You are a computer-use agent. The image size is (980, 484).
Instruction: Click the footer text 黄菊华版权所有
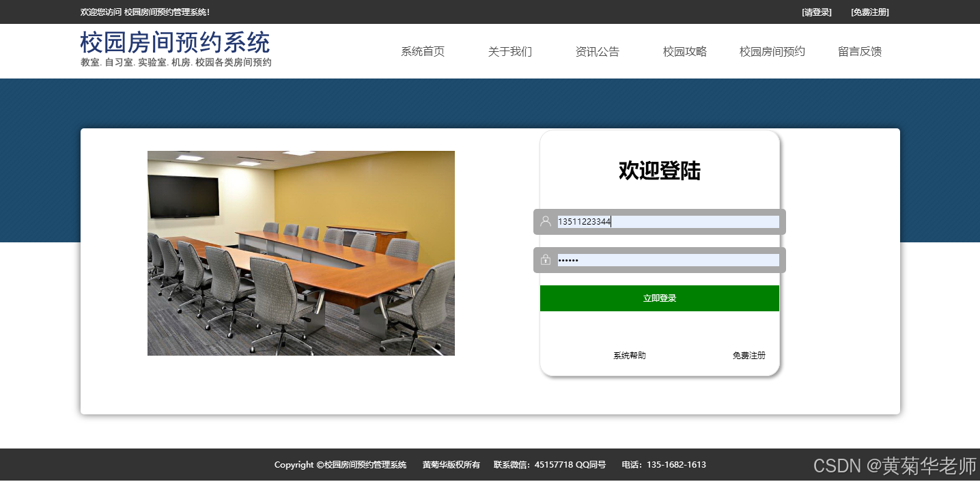pos(451,465)
